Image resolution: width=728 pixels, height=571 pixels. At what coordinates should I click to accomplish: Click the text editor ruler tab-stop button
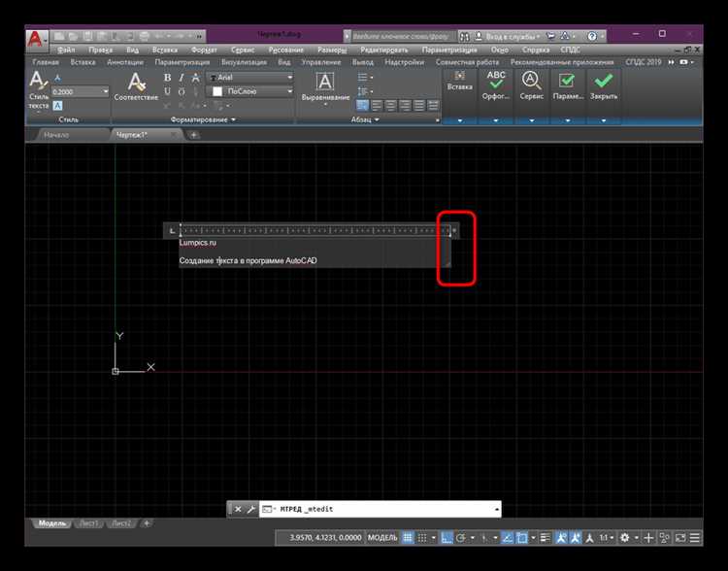(x=172, y=230)
